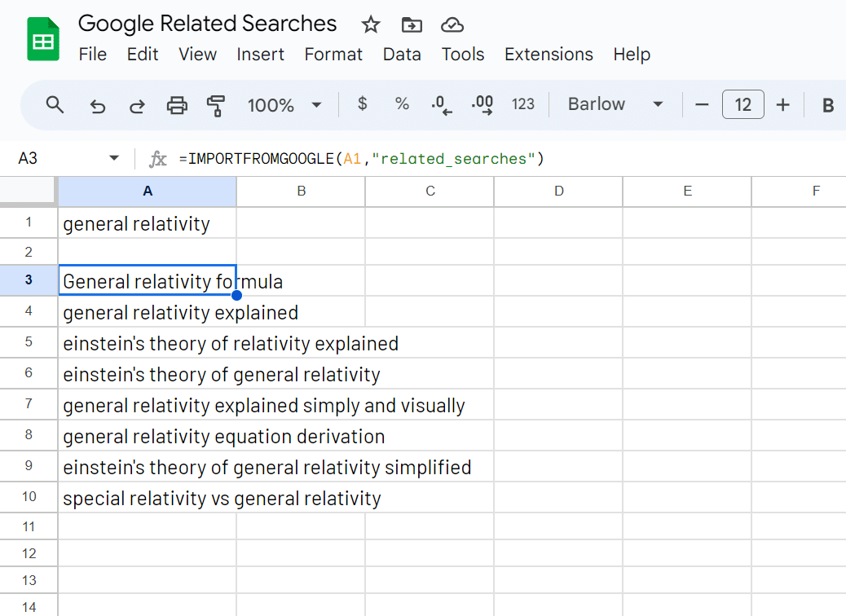Toggle bold formatting with B button
This screenshot has width=846, height=616.
[828, 105]
